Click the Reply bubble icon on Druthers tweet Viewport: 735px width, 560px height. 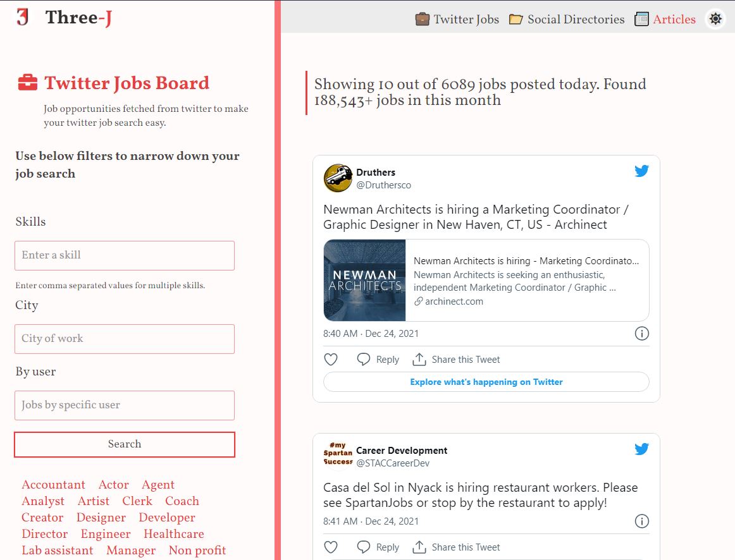(x=363, y=360)
